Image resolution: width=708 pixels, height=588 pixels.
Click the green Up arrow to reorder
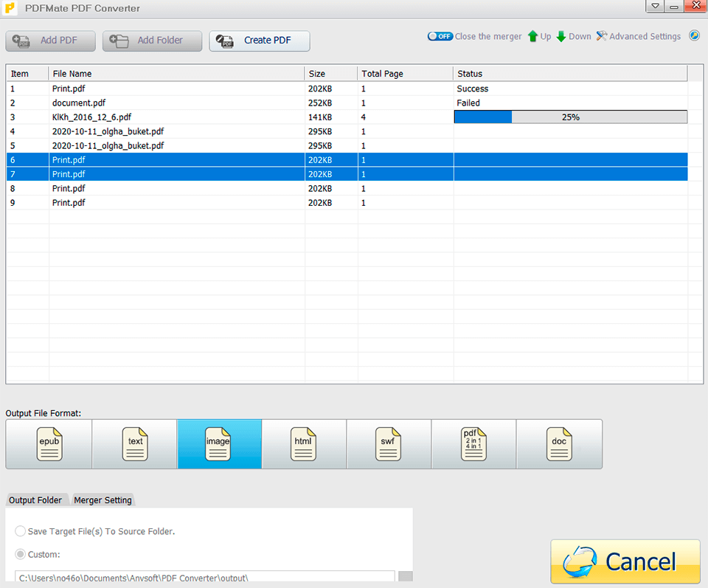point(532,35)
